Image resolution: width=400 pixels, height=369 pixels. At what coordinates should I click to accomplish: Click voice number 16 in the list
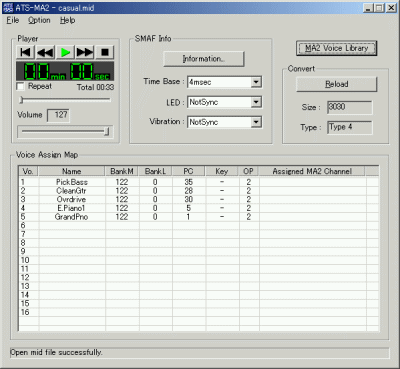click(25, 312)
